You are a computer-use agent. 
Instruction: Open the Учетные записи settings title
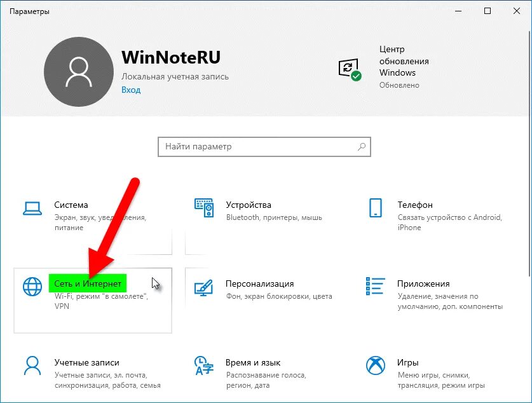pos(87,362)
